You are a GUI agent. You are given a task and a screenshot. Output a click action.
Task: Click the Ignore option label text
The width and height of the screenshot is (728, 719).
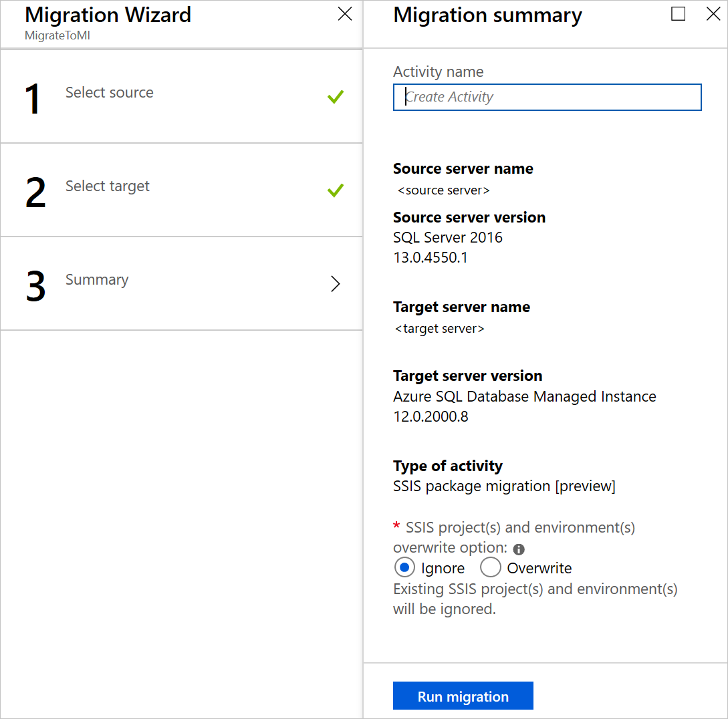pyautogui.click(x=443, y=568)
